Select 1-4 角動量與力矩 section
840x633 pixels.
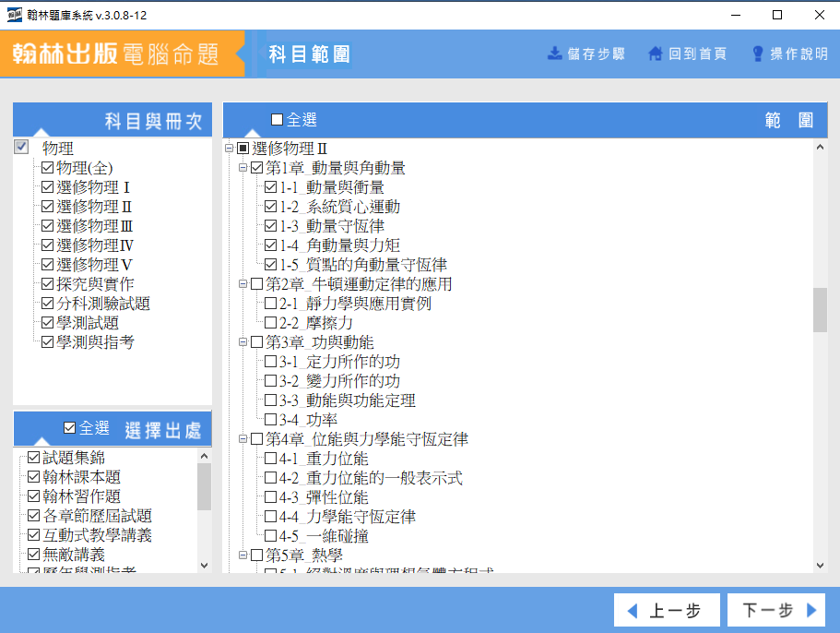339,245
